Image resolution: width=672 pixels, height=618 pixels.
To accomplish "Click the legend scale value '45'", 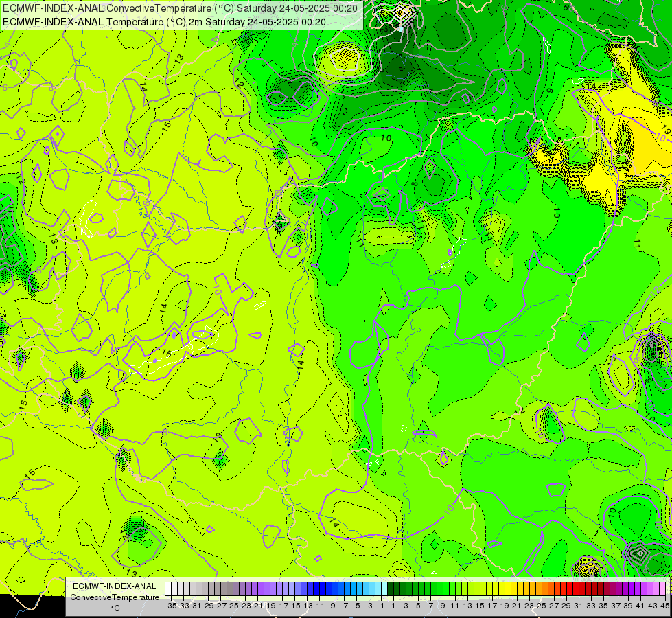I will pos(664,606).
